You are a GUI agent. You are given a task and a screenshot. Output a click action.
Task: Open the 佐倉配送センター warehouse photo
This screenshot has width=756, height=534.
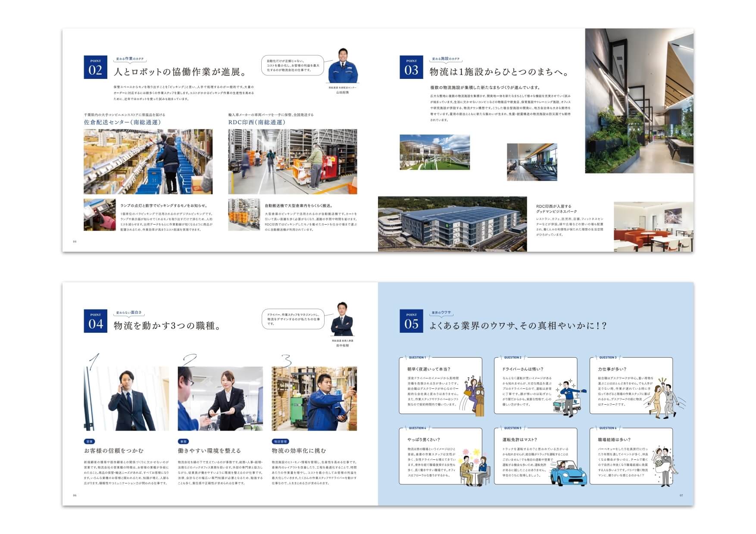pyautogui.click(x=148, y=162)
